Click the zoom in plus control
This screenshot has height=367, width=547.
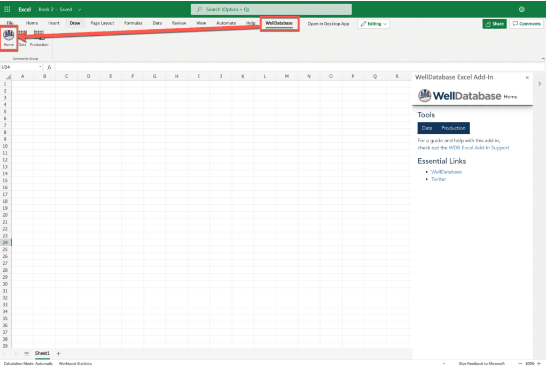(x=539, y=364)
